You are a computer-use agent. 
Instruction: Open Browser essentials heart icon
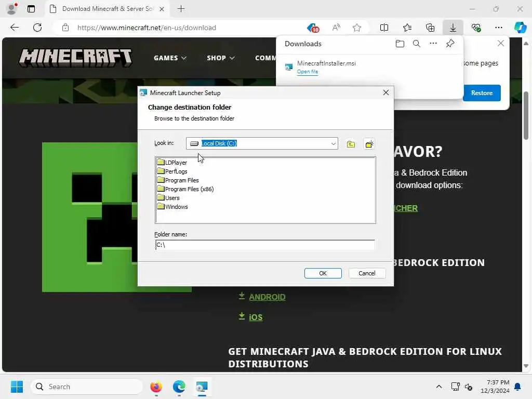click(476, 28)
